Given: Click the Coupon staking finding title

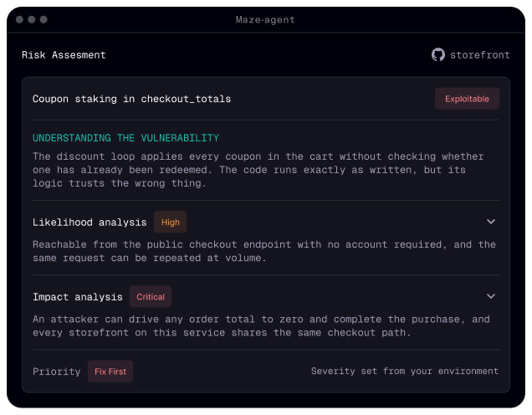Looking at the screenshot, I should pyautogui.click(x=131, y=99).
